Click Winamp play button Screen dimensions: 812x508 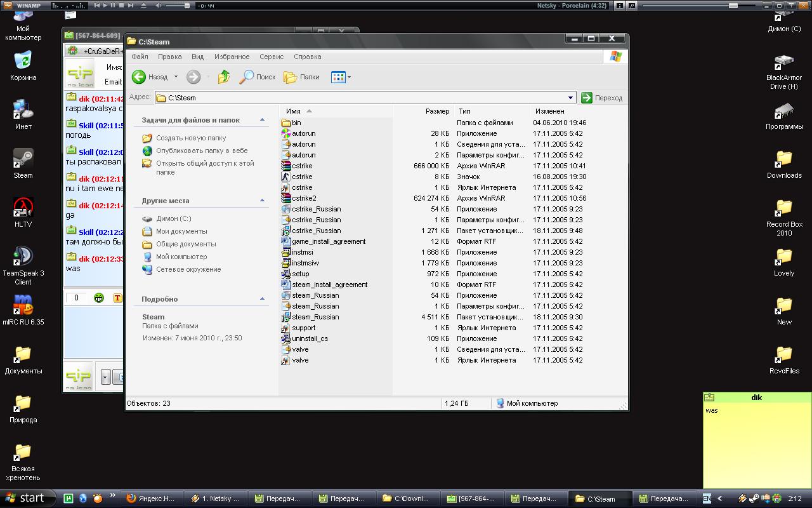click(105, 5)
